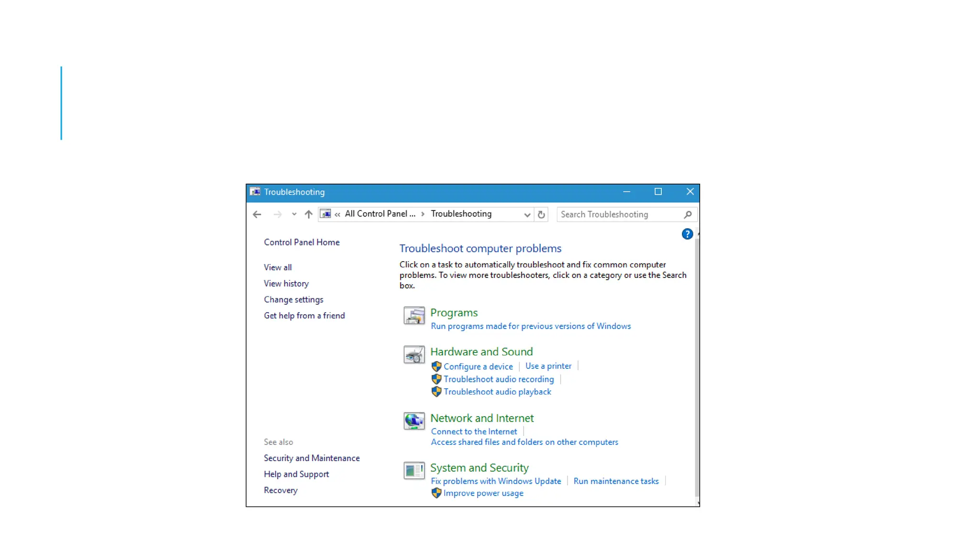Click the vertical scrollbar track
The width and height of the screenshot is (980, 551).
[697, 368]
